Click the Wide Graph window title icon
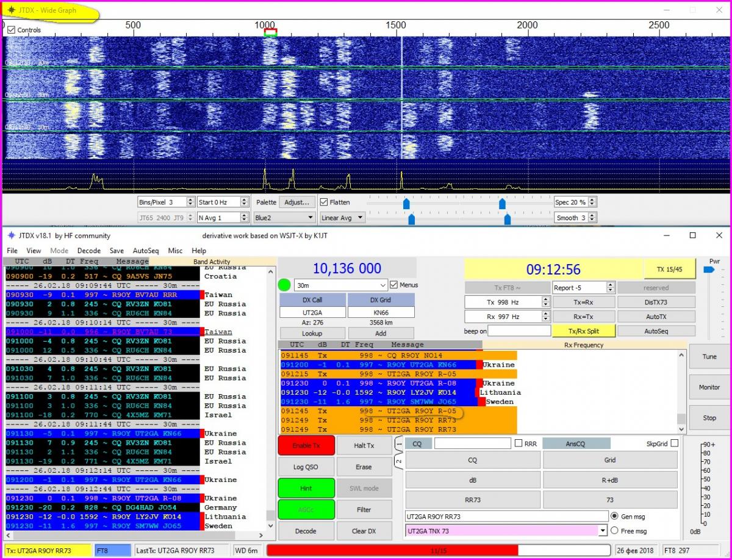 (x=11, y=10)
